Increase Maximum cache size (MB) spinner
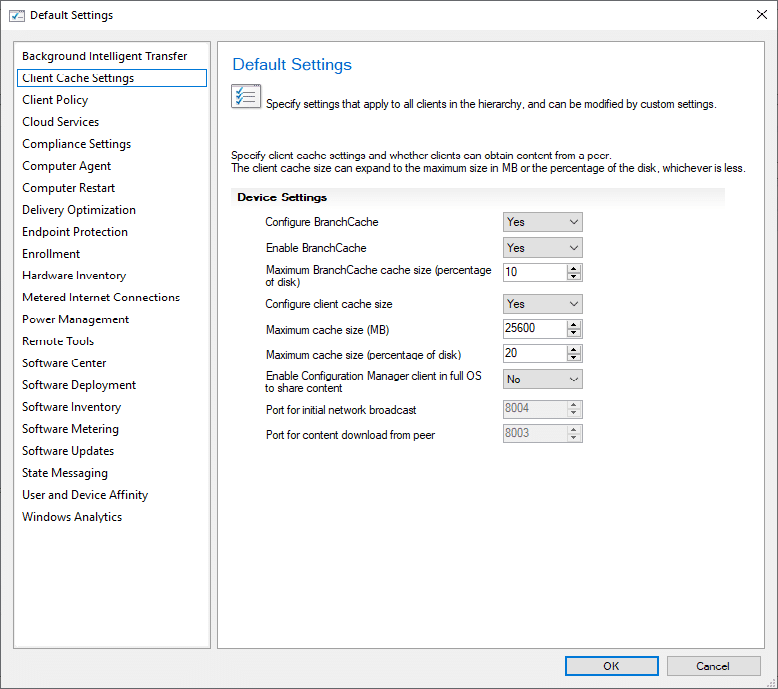This screenshot has width=778, height=689. (574, 324)
